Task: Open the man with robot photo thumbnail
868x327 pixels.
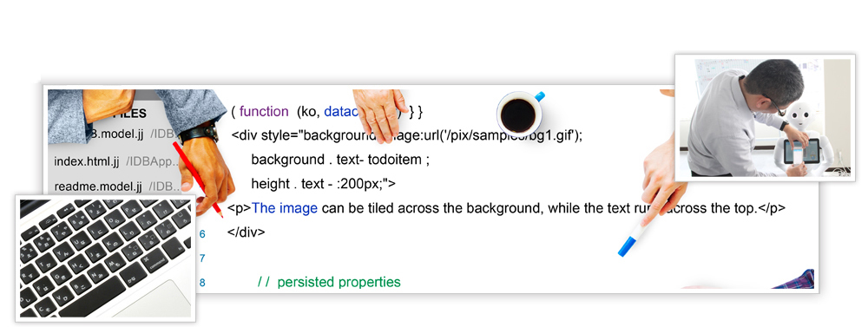Action: [765, 118]
